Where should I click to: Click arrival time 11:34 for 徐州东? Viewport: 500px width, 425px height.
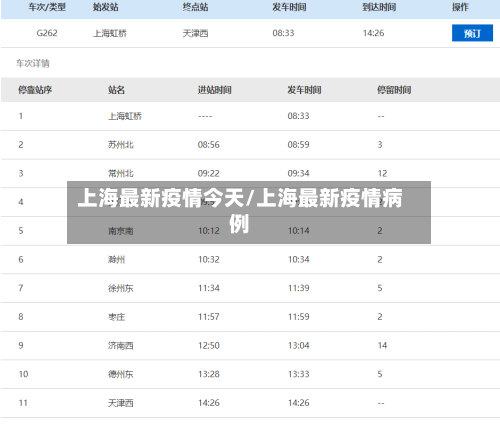click(209, 288)
